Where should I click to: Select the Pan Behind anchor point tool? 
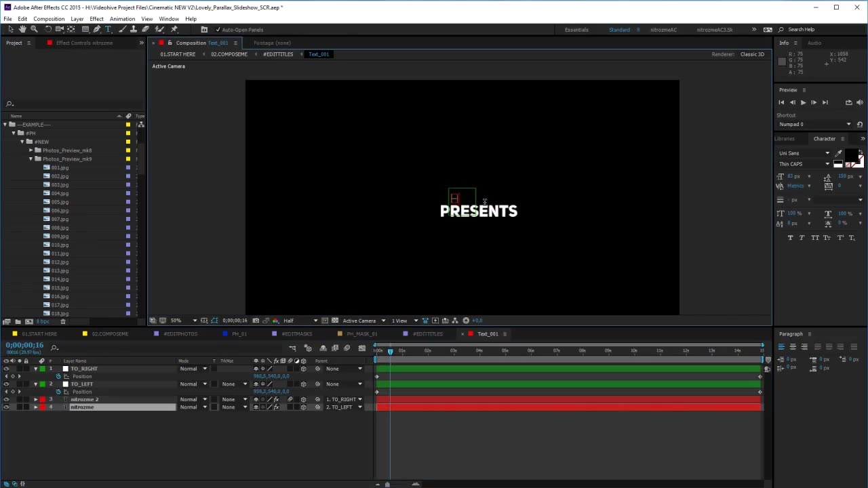pyautogui.click(x=71, y=29)
